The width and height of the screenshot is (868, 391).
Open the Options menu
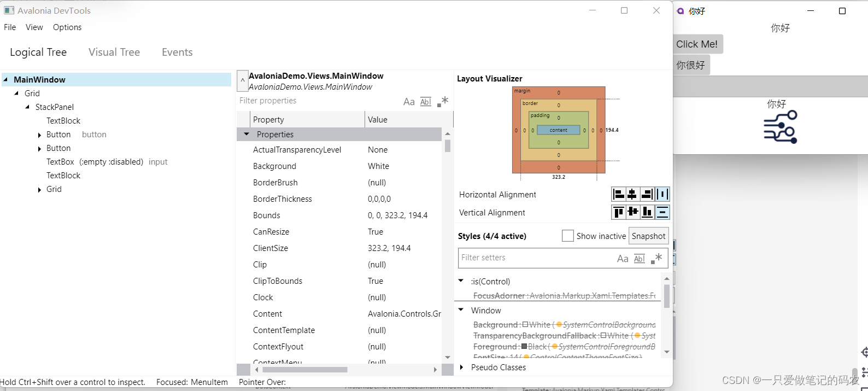pyautogui.click(x=67, y=27)
